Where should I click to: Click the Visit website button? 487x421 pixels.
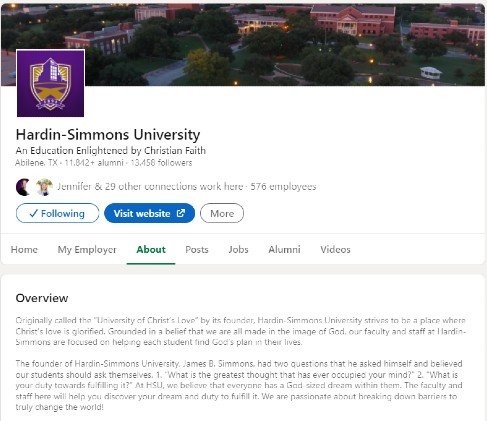[149, 213]
